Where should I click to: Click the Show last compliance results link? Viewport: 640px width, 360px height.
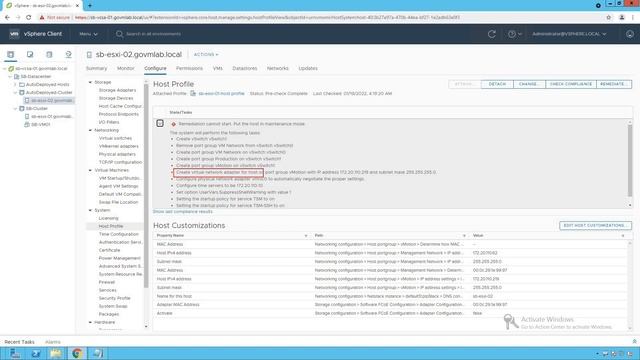tap(183, 211)
